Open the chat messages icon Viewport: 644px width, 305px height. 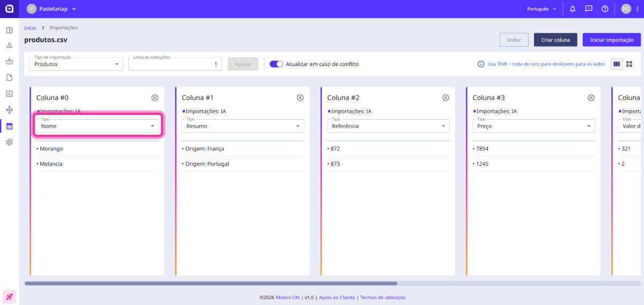(589, 9)
